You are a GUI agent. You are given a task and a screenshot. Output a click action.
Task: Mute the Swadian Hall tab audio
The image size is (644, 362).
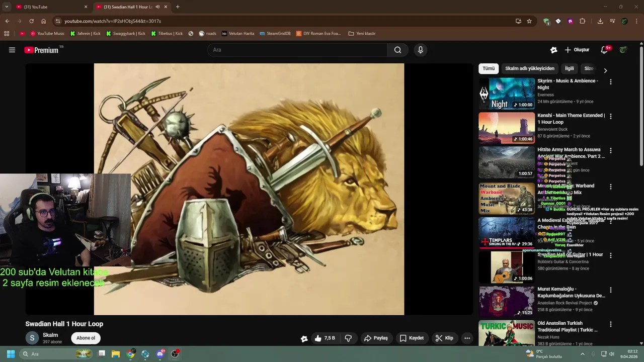pyautogui.click(x=157, y=7)
